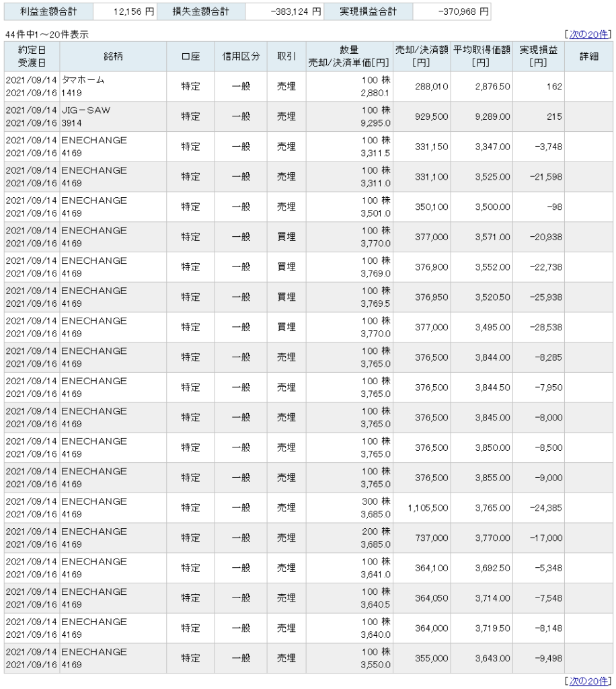Select settlement amount 350,100
The width and height of the screenshot is (616, 689).
(432, 207)
